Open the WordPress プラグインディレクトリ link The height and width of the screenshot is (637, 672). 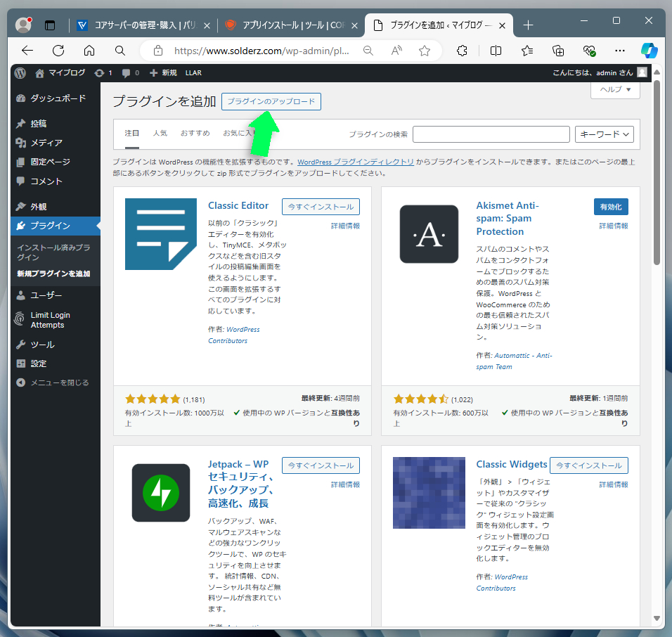pos(356,162)
